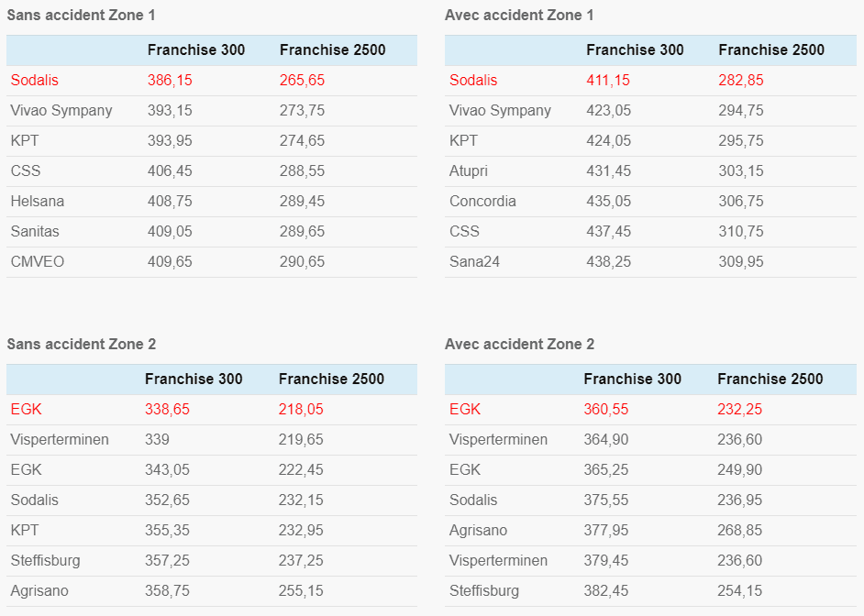864x616 pixels.
Task: Click the Sans accident Zone 2 heading
Action: tap(82, 345)
